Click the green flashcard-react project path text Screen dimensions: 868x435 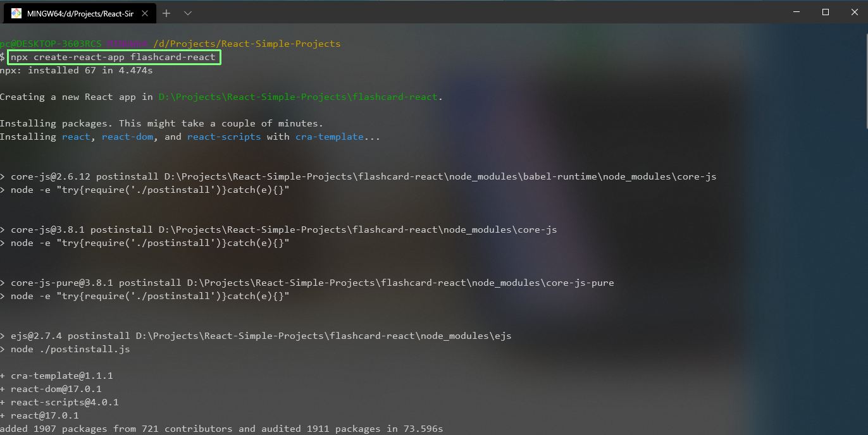click(x=299, y=97)
